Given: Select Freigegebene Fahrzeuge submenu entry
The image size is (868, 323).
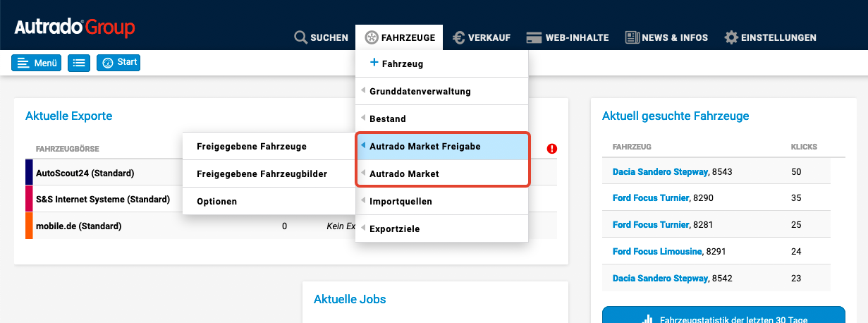Looking at the screenshot, I should 251,146.
